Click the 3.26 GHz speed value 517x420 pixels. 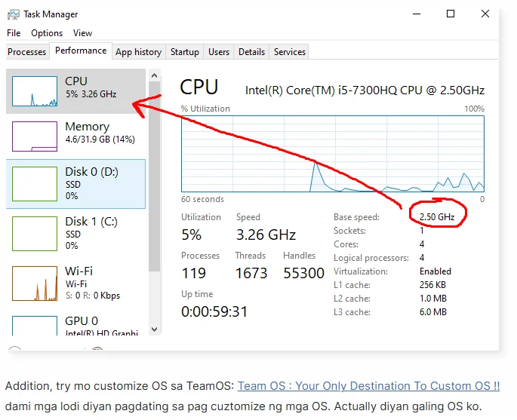coord(266,235)
